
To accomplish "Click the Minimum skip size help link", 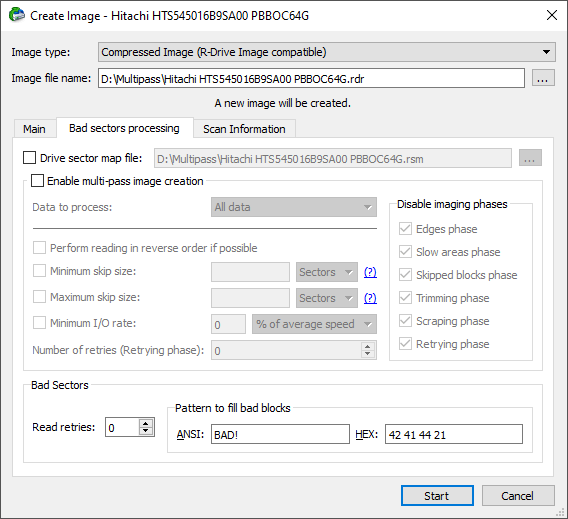I will point(370,272).
